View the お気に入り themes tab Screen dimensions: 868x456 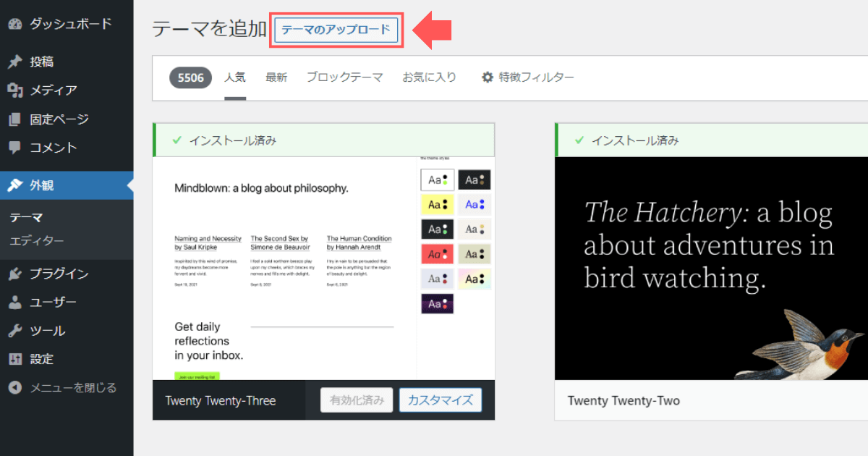click(x=430, y=77)
